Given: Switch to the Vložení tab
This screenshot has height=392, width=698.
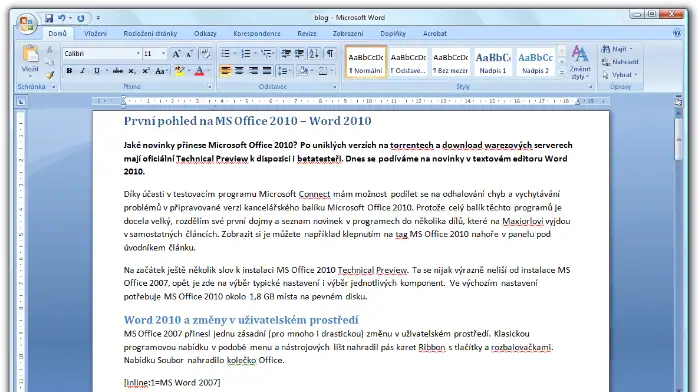Looking at the screenshot, I should coord(95,33).
